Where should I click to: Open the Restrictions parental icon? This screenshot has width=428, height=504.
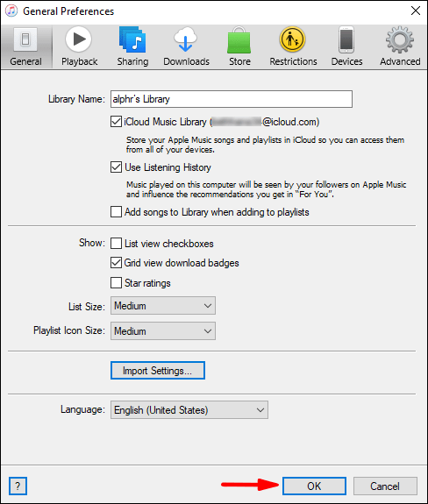point(292,39)
